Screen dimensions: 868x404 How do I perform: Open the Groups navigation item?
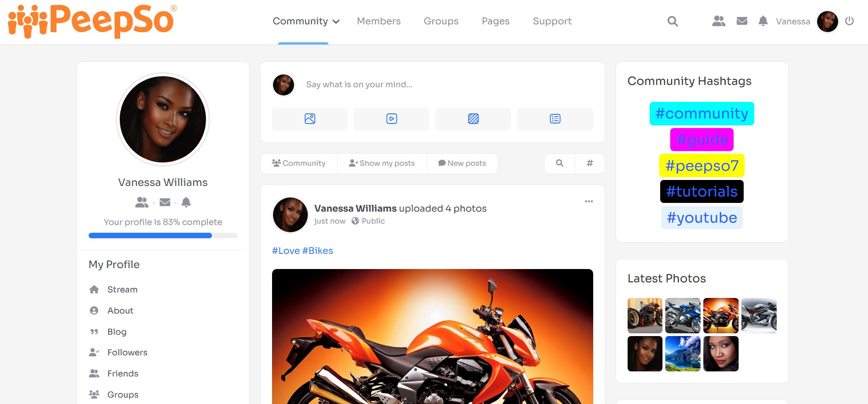(441, 21)
